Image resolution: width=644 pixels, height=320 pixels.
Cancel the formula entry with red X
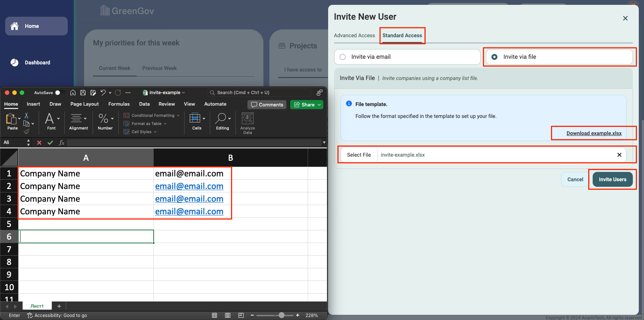(39, 143)
